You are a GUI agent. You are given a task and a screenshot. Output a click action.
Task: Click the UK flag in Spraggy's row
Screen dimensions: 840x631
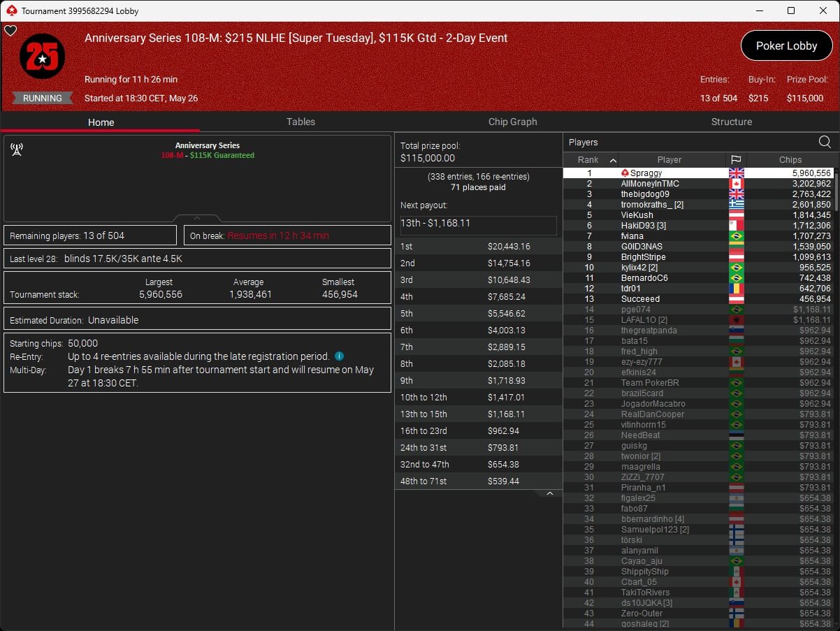[736, 173]
